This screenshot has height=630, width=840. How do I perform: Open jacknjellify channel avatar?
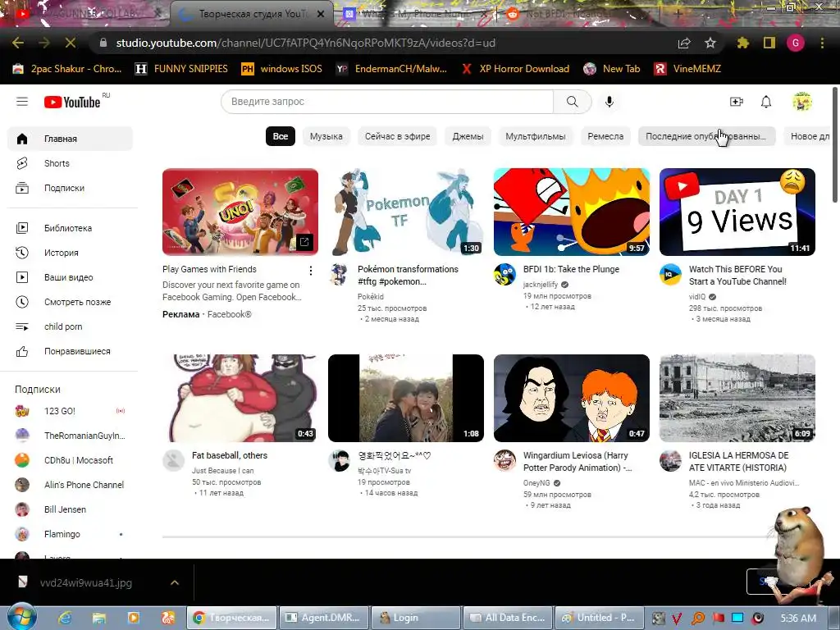tap(504, 274)
